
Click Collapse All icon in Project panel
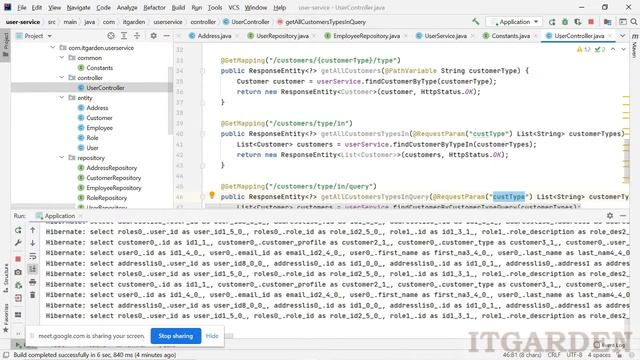coord(137,36)
